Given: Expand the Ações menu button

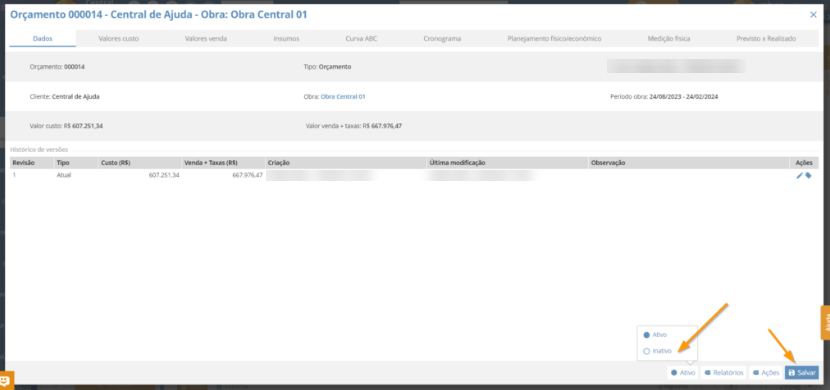Looking at the screenshot, I should click(x=765, y=373).
